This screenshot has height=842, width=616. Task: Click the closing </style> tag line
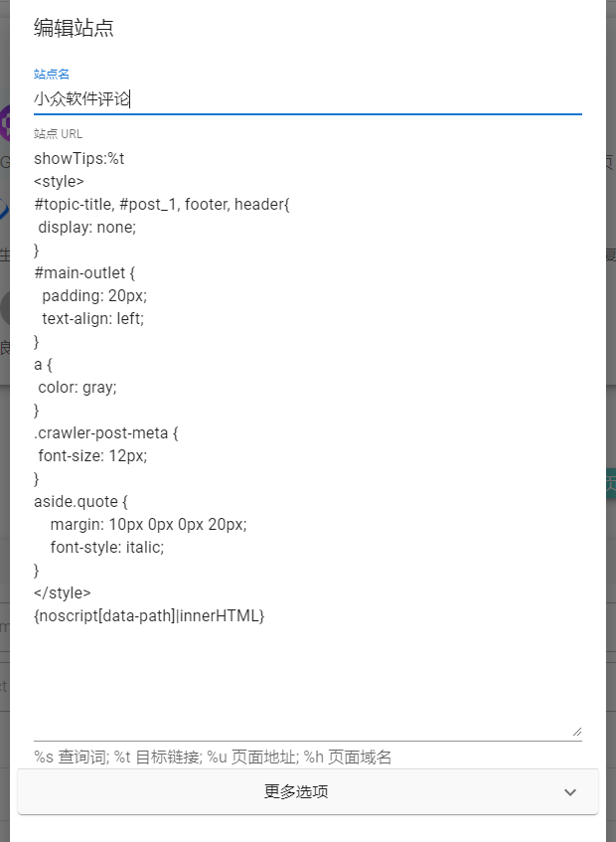tap(63, 593)
